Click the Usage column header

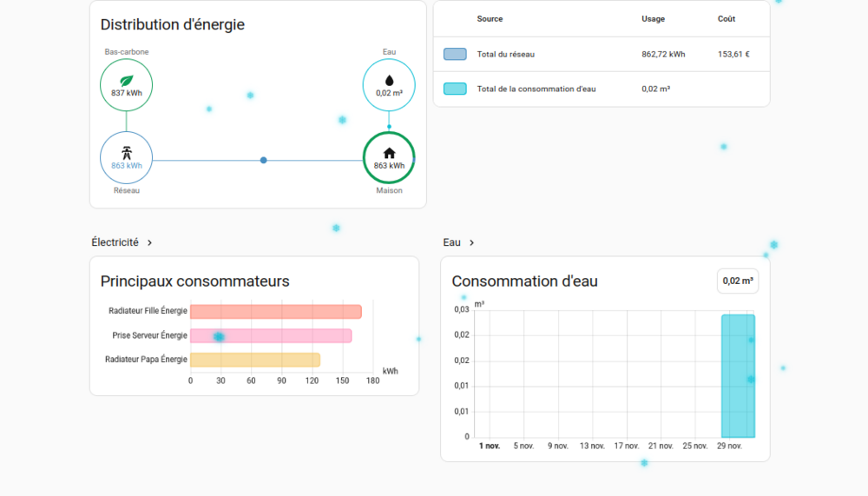pos(654,19)
